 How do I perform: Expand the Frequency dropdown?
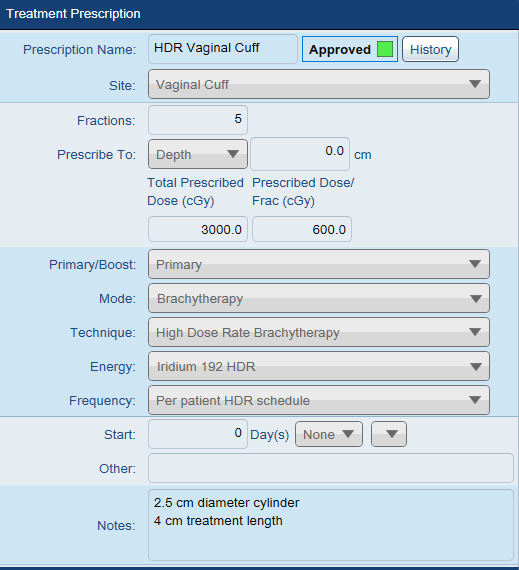(x=319, y=400)
